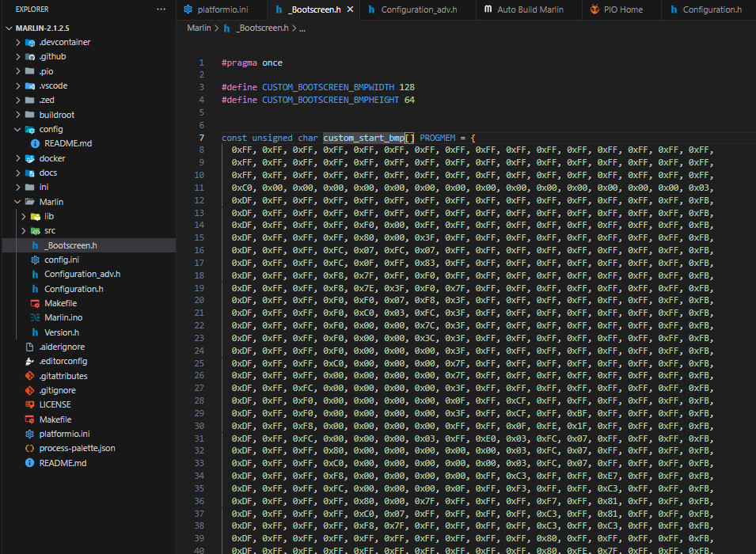The height and width of the screenshot is (554, 756).
Task: Expand the lib folder chevron
Action: pos(23,217)
